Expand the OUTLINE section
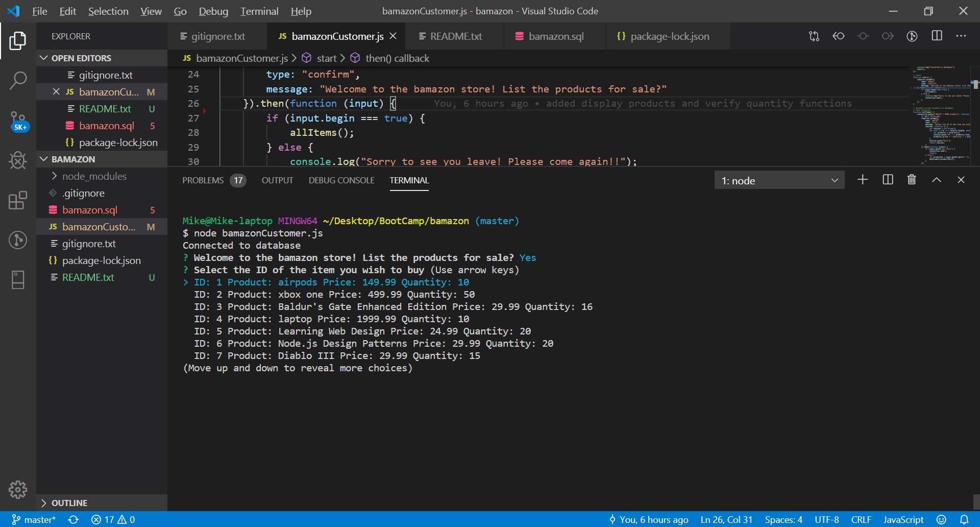This screenshot has height=527, width=980. coord(69,503)
